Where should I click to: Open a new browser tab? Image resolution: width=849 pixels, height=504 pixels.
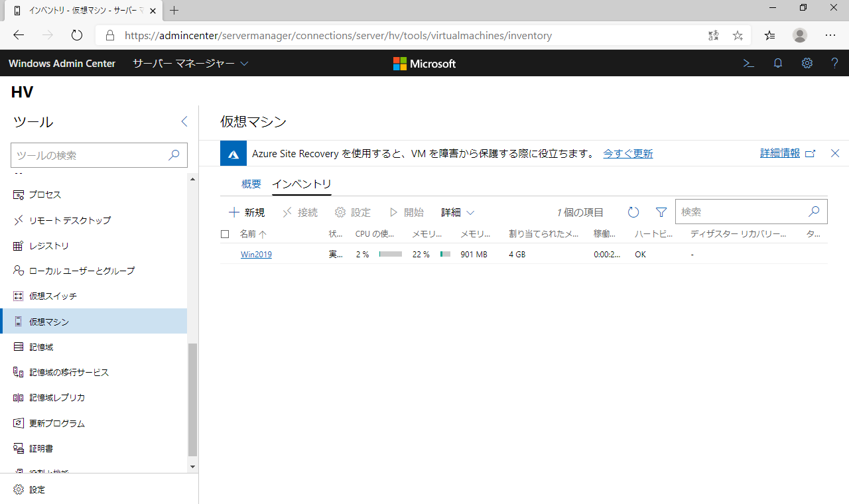pyautogui.click(x=174, y=11)
